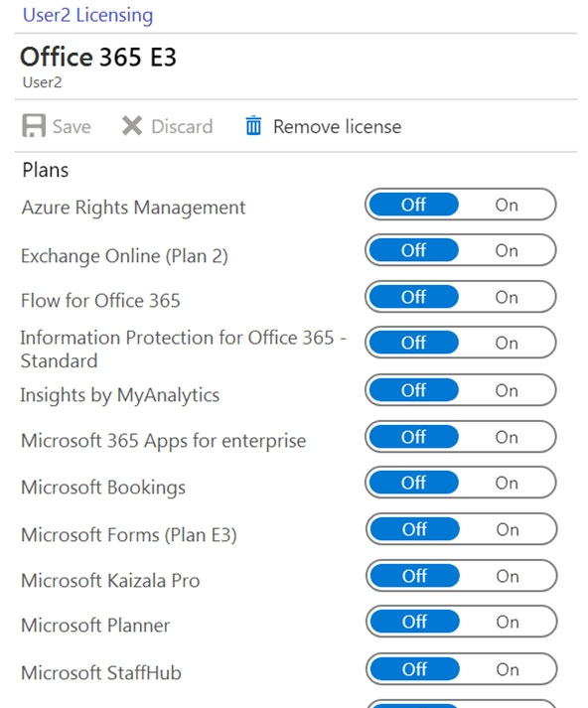588x708 pixels.
Task: Click the Remove license trash icon
Action: tap(253, 125)
